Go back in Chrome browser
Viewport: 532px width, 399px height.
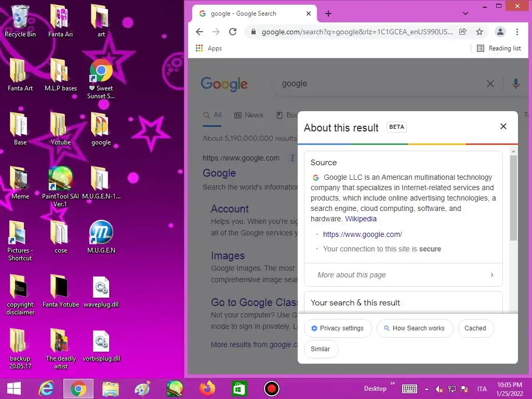tap(199, 32)
